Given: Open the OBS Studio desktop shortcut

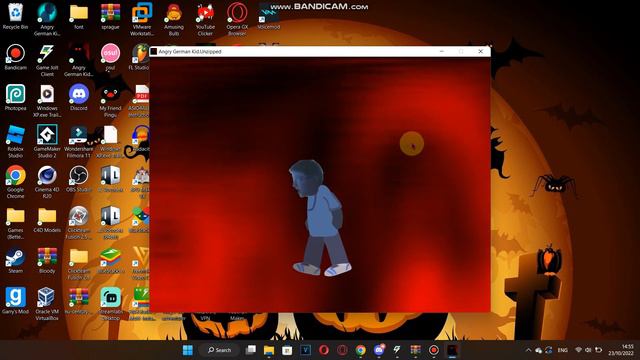Looking at the screenshot, I should pyautogui.click(x=79, y=179).
